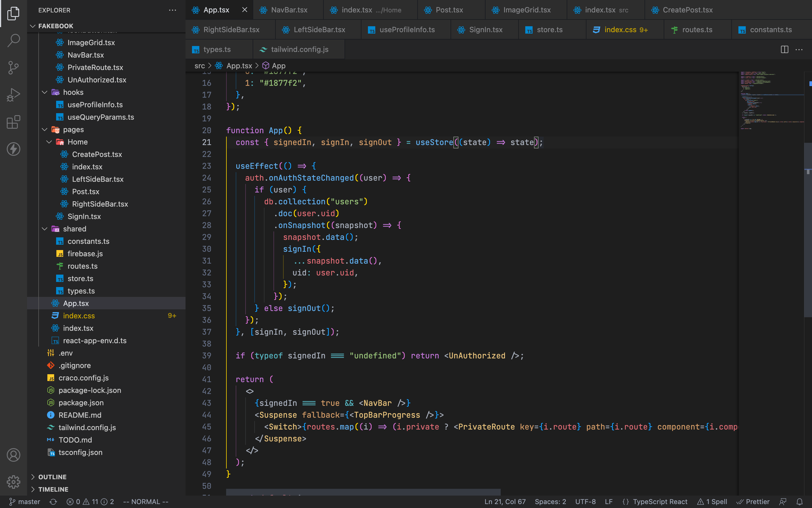Click the 1 Spell status item
The image size is (812, 508).
(x=712, y=502)
